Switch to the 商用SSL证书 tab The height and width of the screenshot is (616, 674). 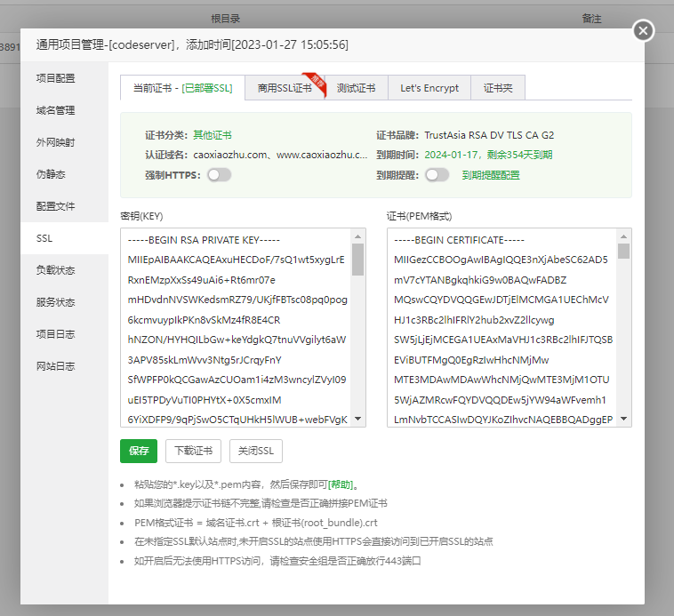(x=284, y=88)
